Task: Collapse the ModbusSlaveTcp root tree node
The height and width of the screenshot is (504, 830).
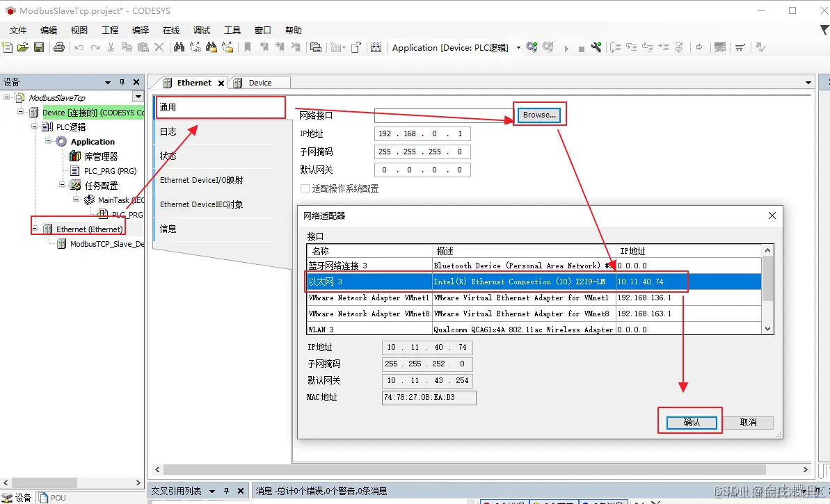Action: pyautogui.click(x=7, y=97)
